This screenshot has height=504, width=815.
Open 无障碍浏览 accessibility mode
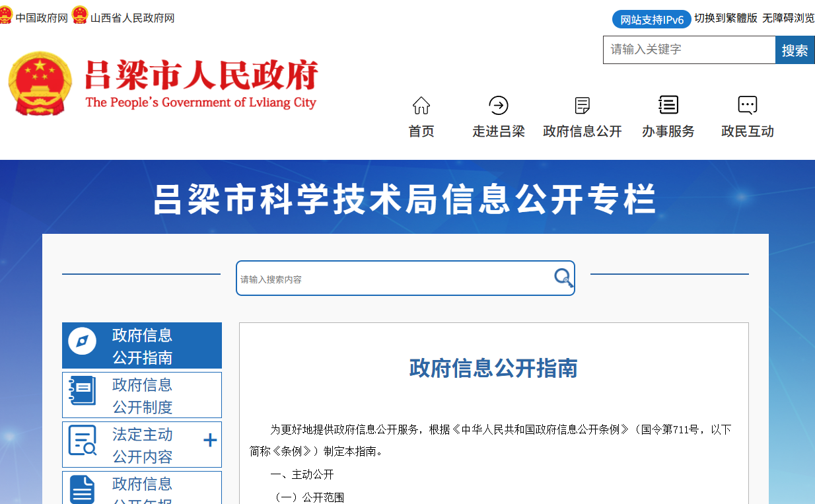(789, 18)
